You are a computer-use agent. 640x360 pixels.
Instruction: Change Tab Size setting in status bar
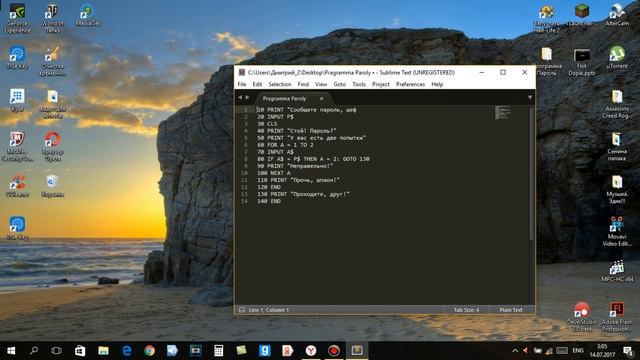tap(466, 310)
